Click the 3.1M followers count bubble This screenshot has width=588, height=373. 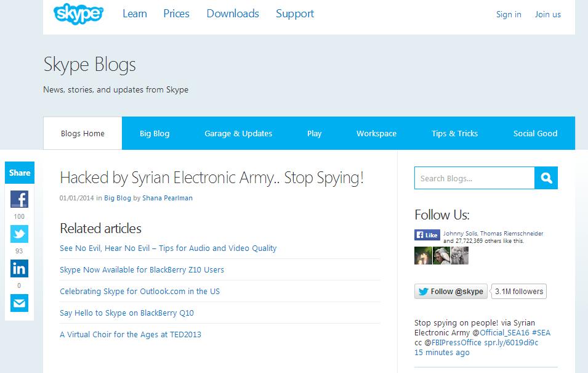pyautogui.click(x=519, y=292)
